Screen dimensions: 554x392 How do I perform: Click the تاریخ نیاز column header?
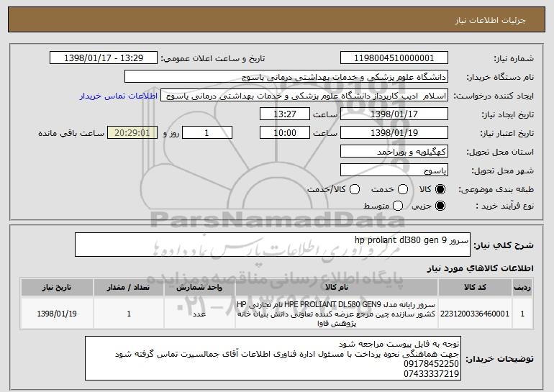point(57,288)
